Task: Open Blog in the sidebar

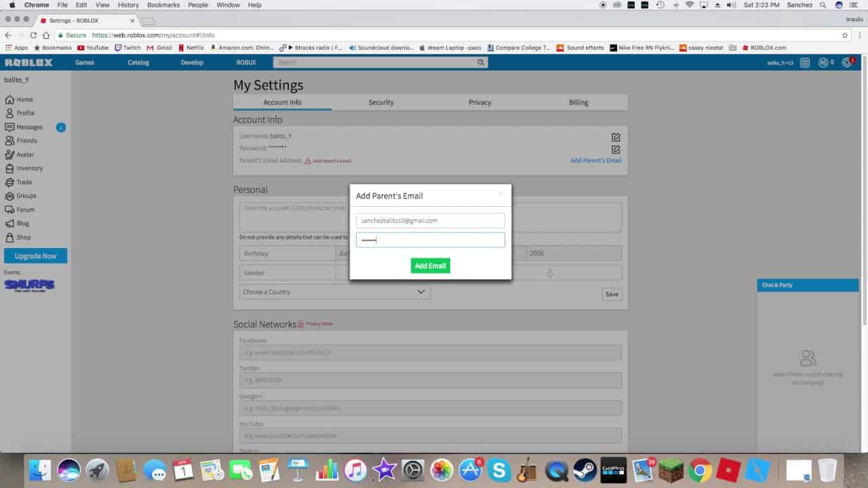Action: pyautogui.click(x=17, y=224)
